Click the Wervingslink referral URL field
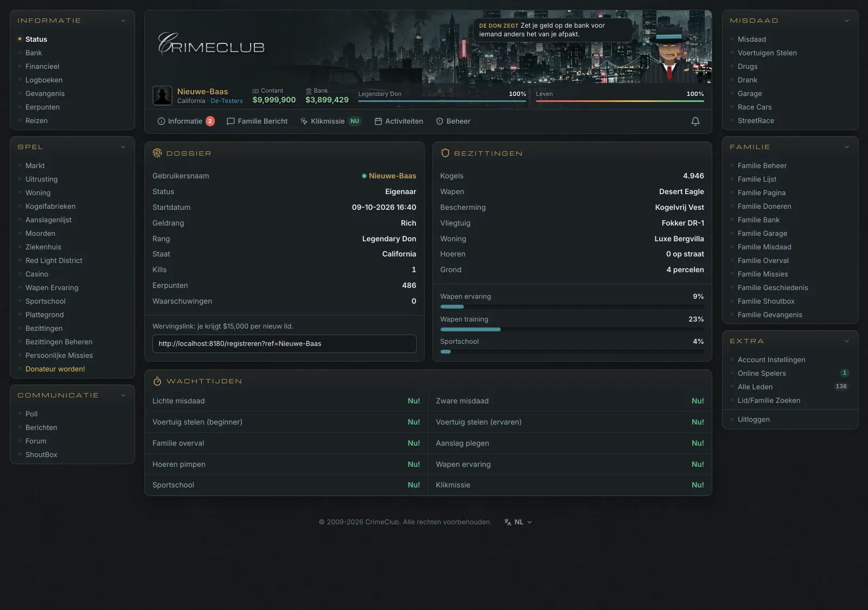The image size is (868, 610). pos(284,344)
